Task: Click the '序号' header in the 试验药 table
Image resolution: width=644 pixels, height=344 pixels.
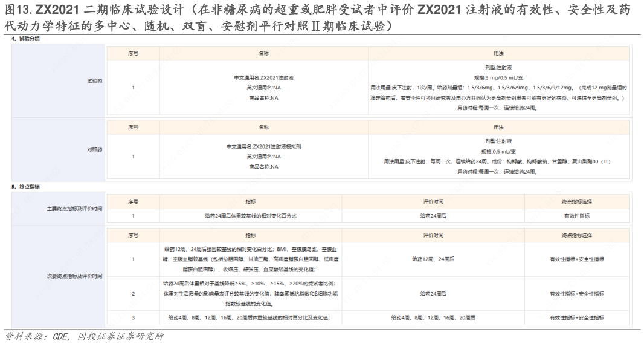Action: pos(133,53)
